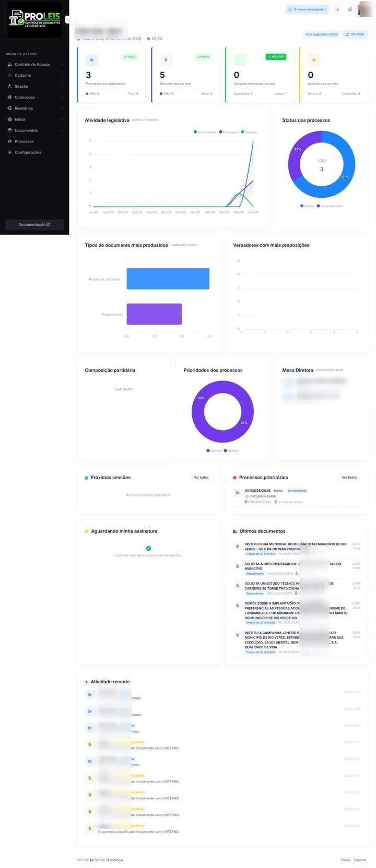Viewport: 376px width, 868px height.
Task: Expand the Controle de Acesso menu chevron
Action: (62, 65)
